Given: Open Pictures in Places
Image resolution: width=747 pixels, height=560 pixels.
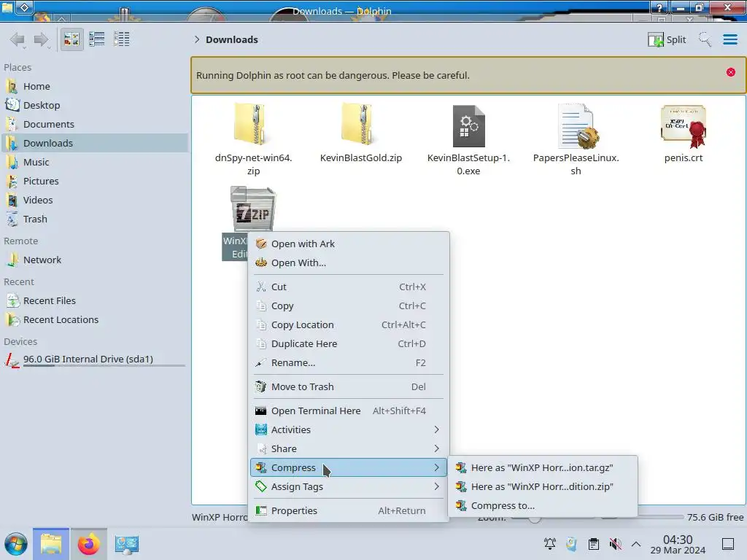Looking at the screenshot, I should [x=94, y=182].
